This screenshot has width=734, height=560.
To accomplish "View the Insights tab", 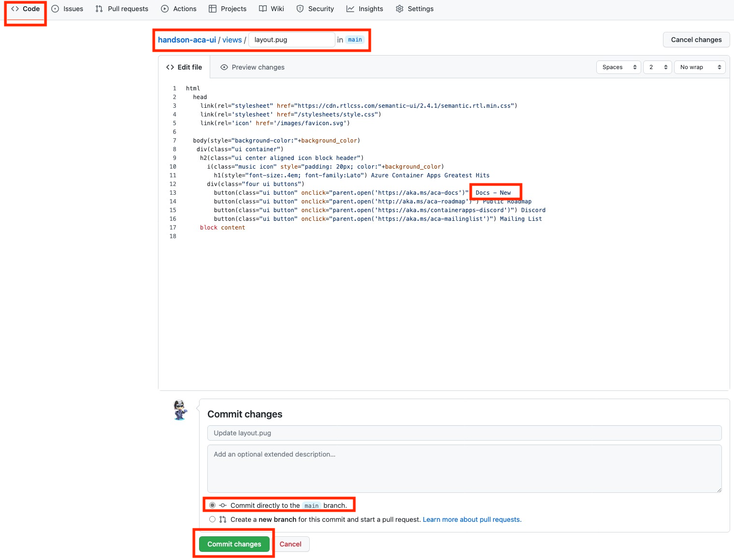I will point(365,9).
